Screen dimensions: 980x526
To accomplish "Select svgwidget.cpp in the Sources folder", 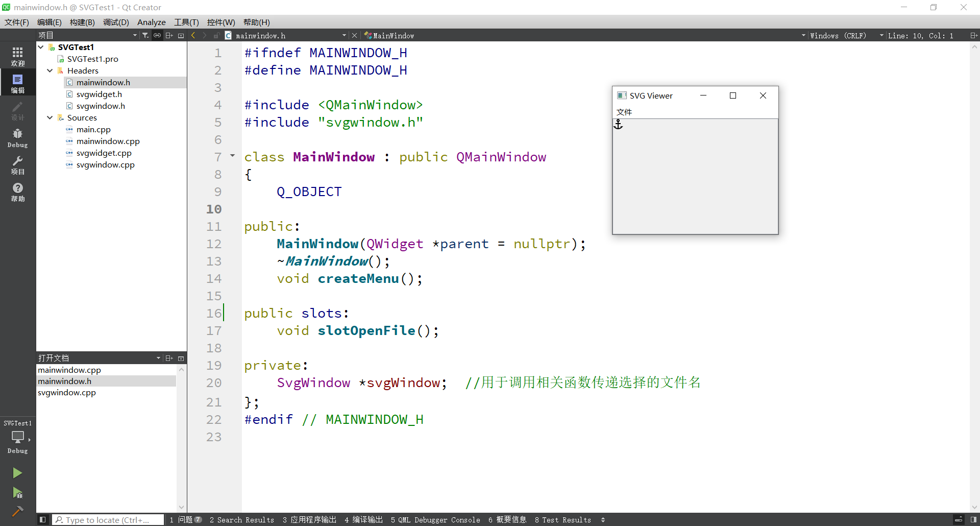I will [104, 153].
